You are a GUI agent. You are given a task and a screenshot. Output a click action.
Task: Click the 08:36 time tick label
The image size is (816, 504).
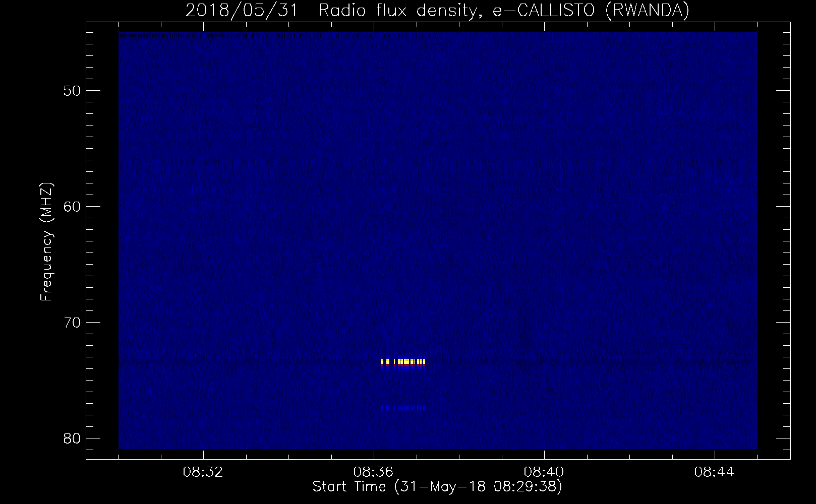point(374,472)
